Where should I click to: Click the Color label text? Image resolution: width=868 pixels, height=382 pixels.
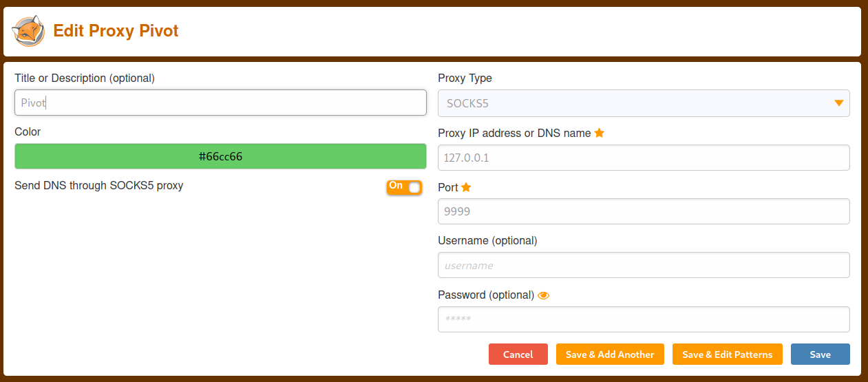28,131
